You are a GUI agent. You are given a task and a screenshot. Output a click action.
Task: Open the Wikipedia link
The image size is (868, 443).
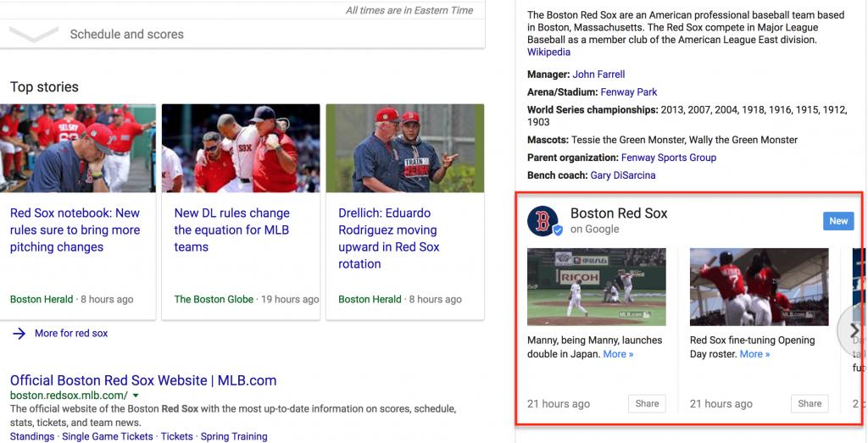(x=548, y=53)
